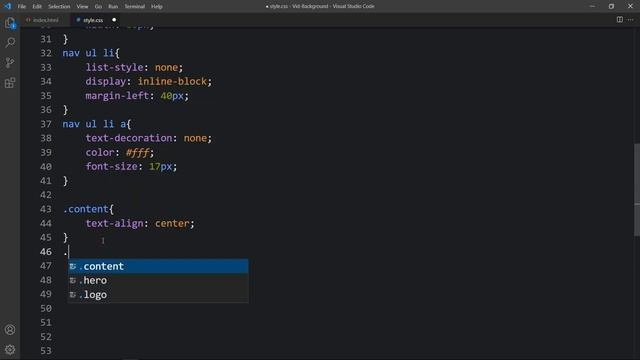Image resolution: width=640 pixels, height=360 pixels.
Task: Click the 'nav ul li a' selector
Action: (94, 124)
